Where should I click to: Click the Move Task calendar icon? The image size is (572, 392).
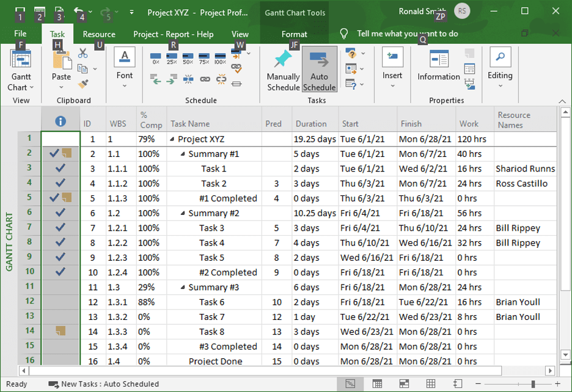[351, 68]
